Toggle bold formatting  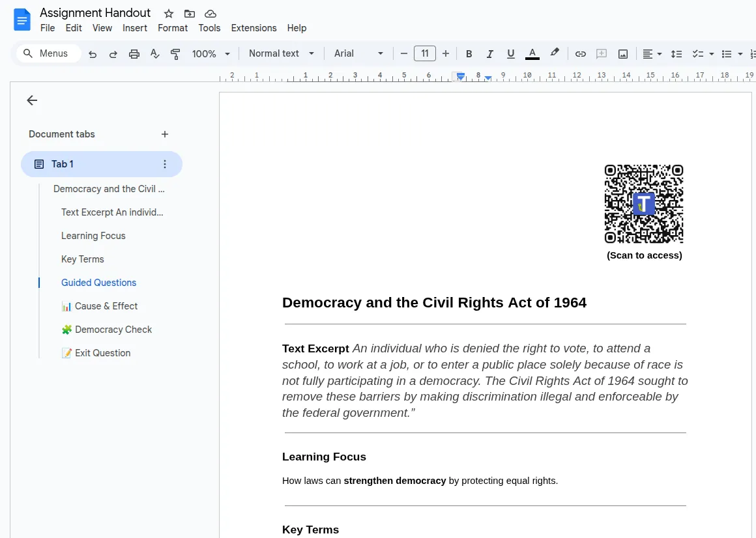[469, 53]
